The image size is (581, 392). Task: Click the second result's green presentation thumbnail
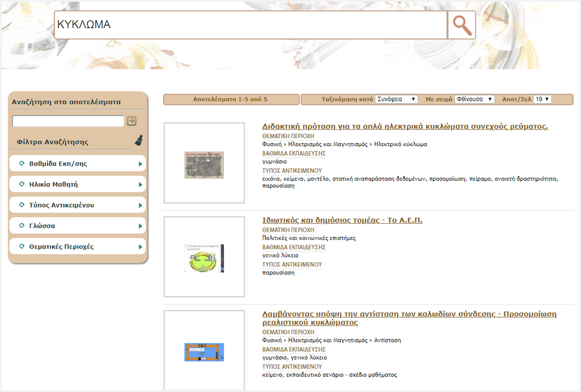pos(204,258)
